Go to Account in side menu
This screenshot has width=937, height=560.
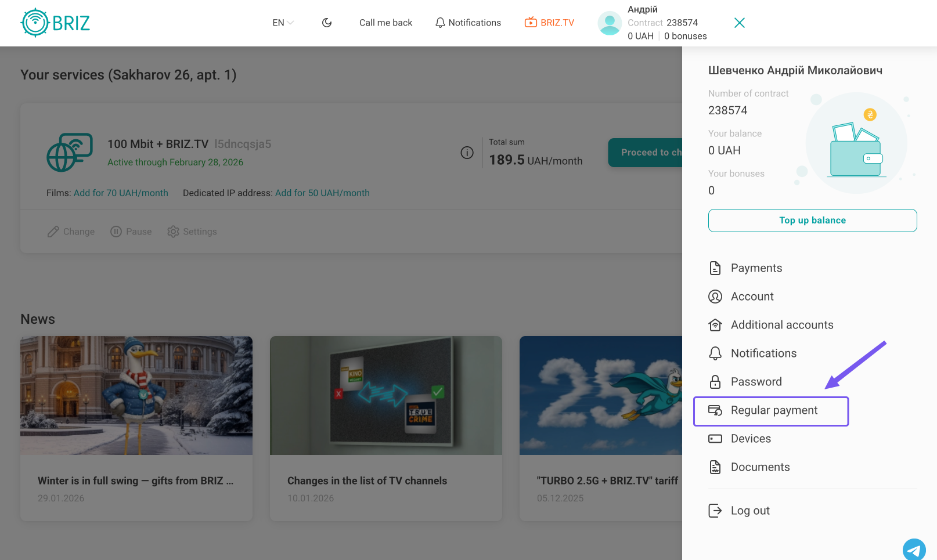752,297
